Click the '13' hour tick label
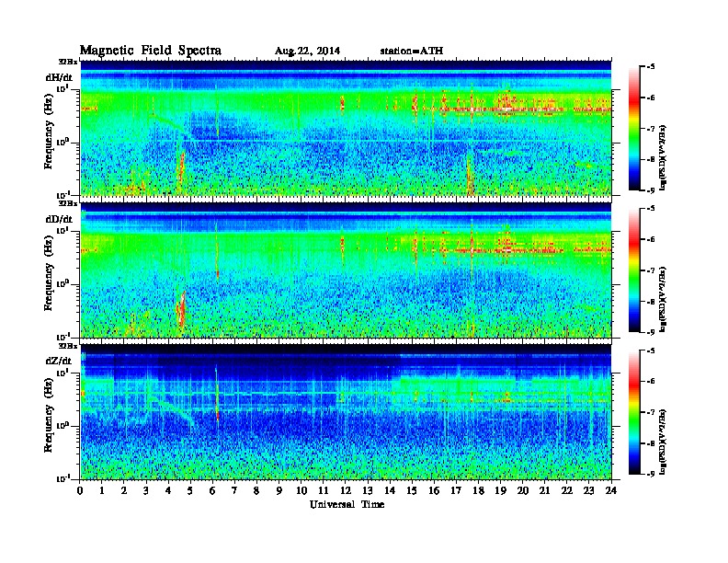The image size is (728, 563). [368, 490]
